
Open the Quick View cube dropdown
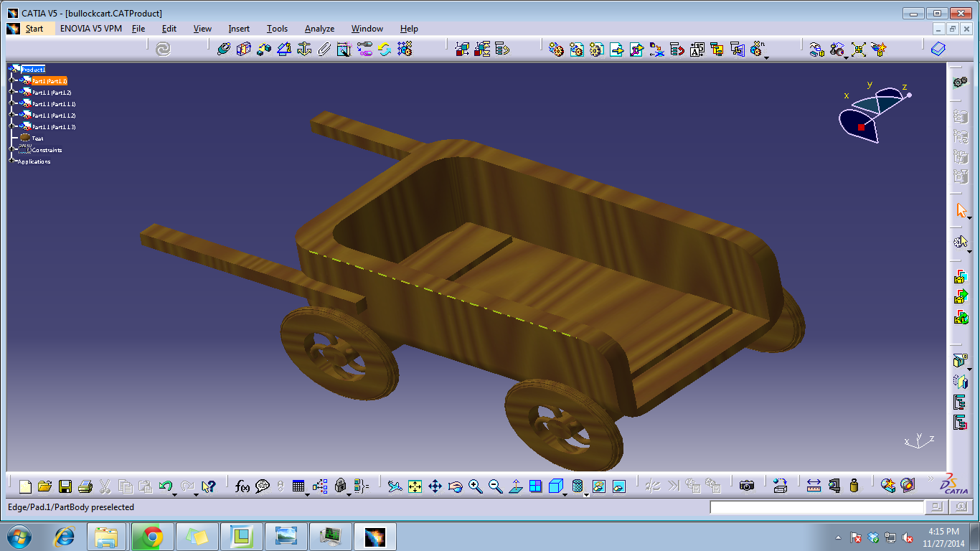click(565, 494)
